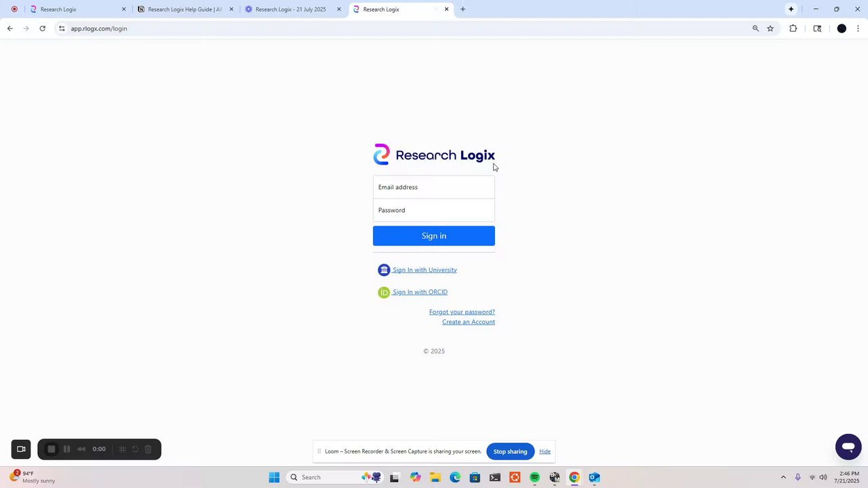Open the Chrome three-dot menu
Screen dimensions: 868x488
pos(858,28)
